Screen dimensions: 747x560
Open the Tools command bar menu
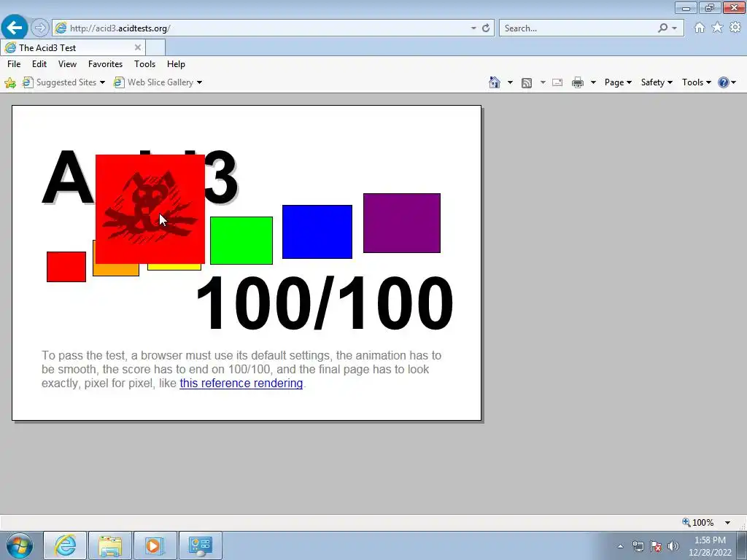696,82
